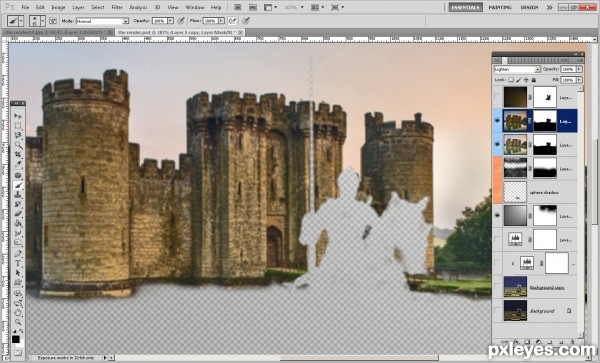
Task: Select the Smudge tool
Action: click(18, 233)
